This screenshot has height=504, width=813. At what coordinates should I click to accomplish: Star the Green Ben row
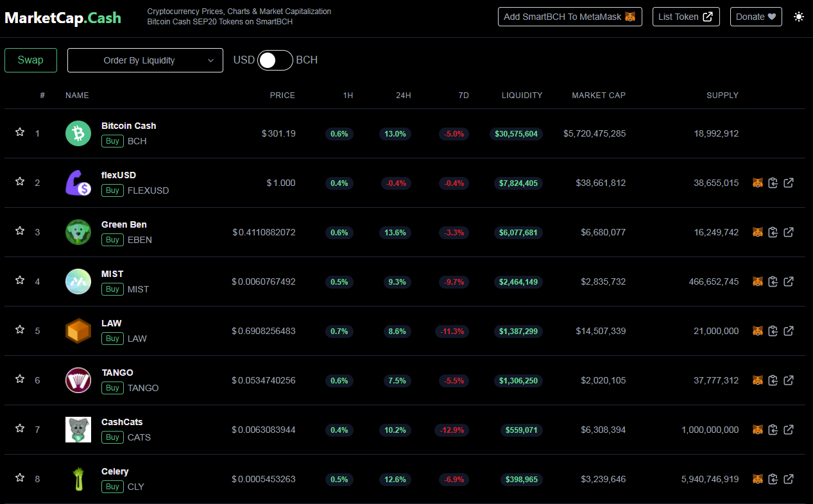pos(20,230)
